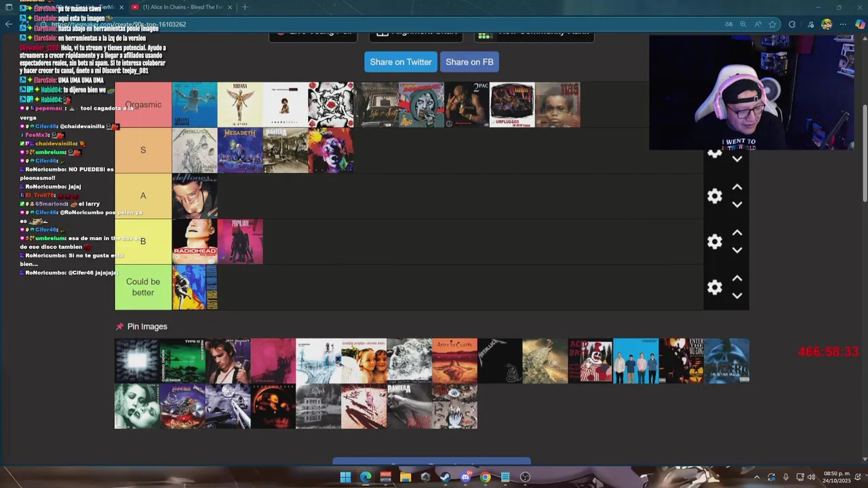The image size is (868, 488).
Task: Pick Nirvana Nevermind album in Orgasmic tier
Action: coord(195,105)
